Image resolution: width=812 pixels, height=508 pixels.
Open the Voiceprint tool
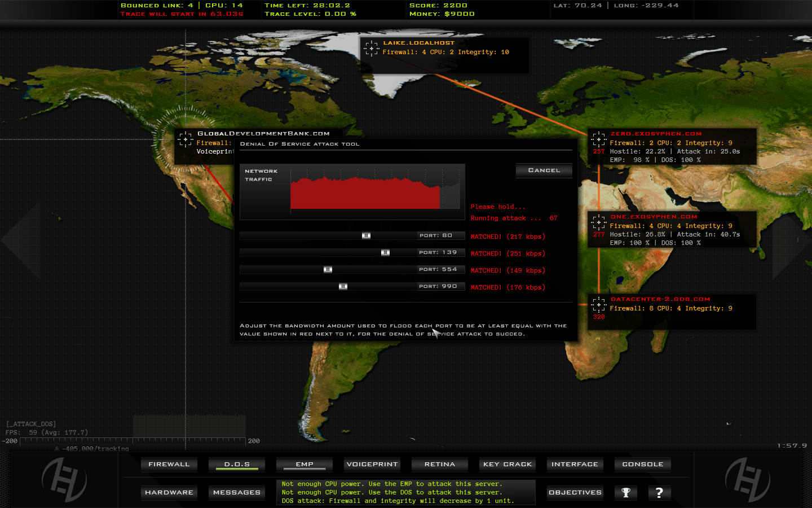[372, 465]
